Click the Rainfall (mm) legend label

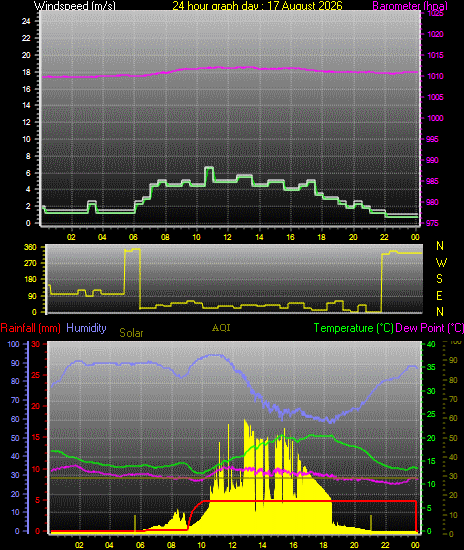point(31,328)
